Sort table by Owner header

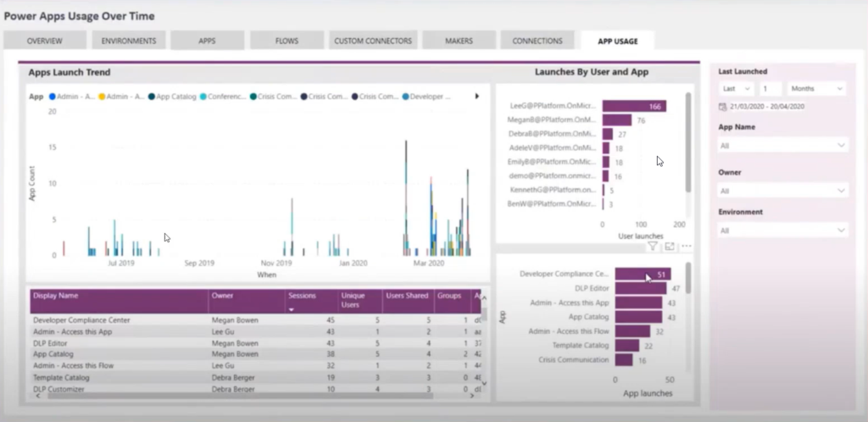pos(247,301)
